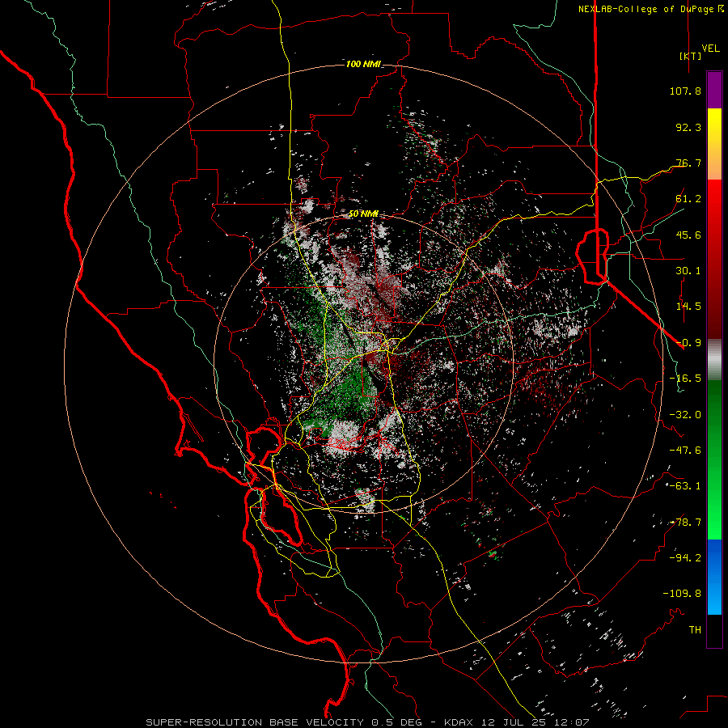Click the -94.2 velocity scale value

click(x=685, y=558)
